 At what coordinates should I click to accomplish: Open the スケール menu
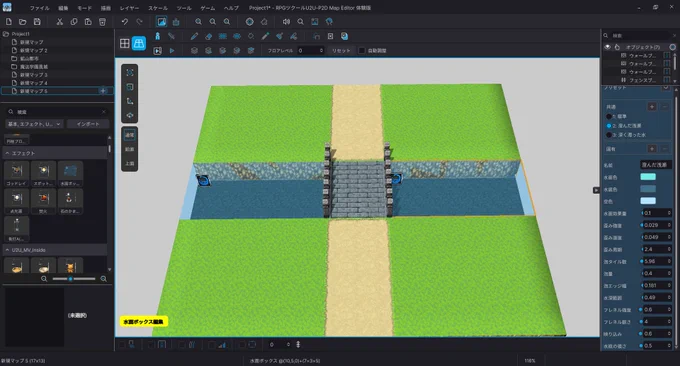(158, 8)
